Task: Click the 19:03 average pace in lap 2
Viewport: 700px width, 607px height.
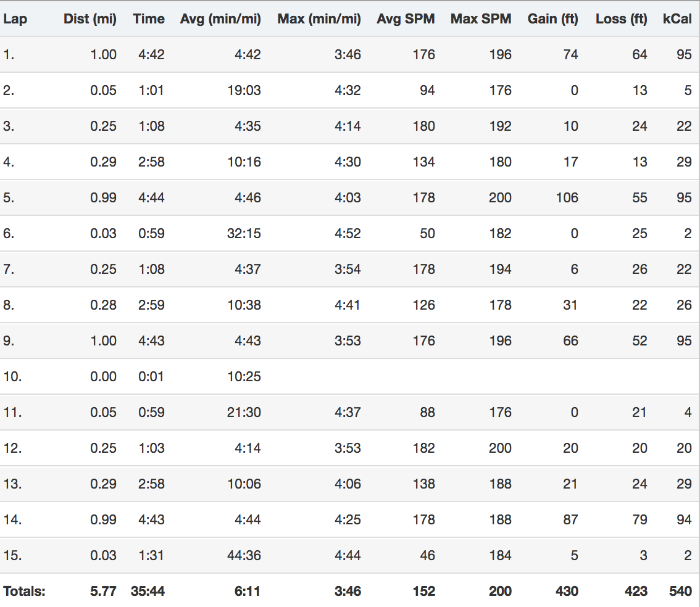Action: (244, 91)
